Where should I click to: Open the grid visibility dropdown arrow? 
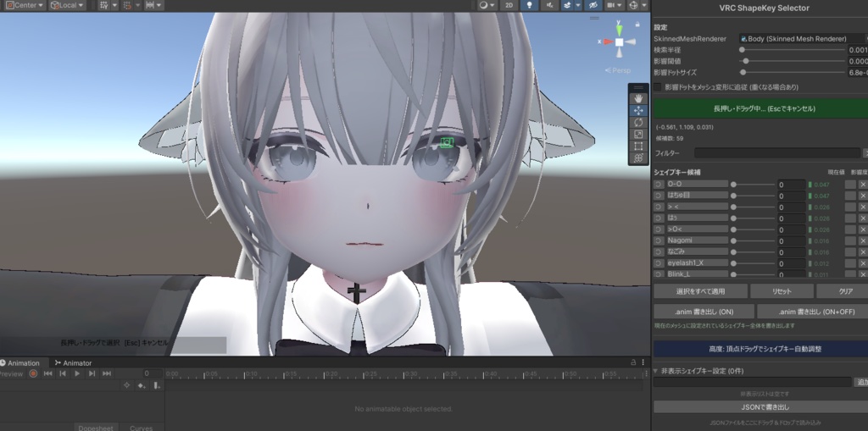coord(114,5)
